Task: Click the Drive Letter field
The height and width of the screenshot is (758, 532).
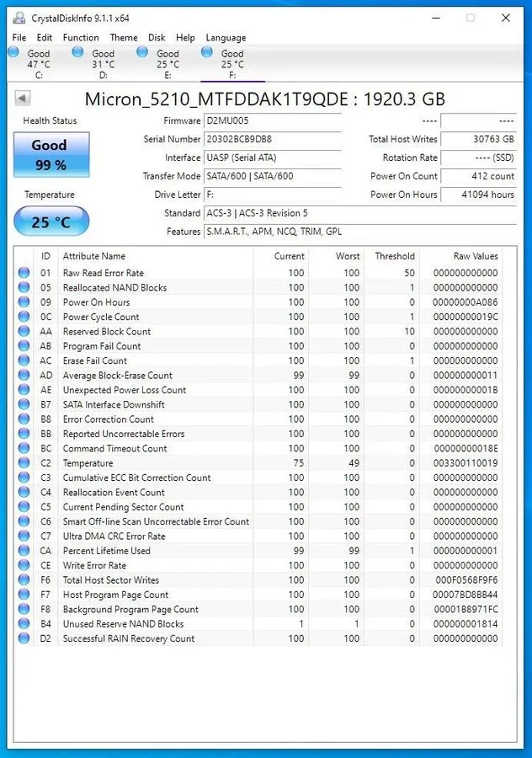Action: 273,195
